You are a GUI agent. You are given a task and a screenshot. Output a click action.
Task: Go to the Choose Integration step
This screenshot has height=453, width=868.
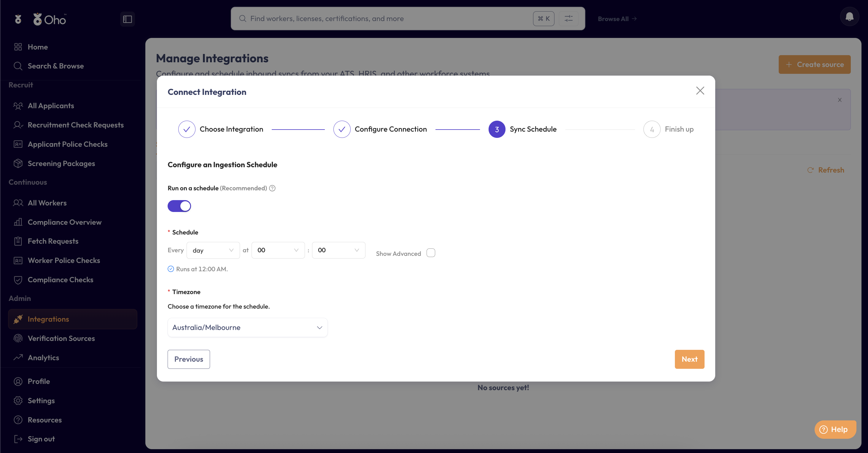pos(220,129)
